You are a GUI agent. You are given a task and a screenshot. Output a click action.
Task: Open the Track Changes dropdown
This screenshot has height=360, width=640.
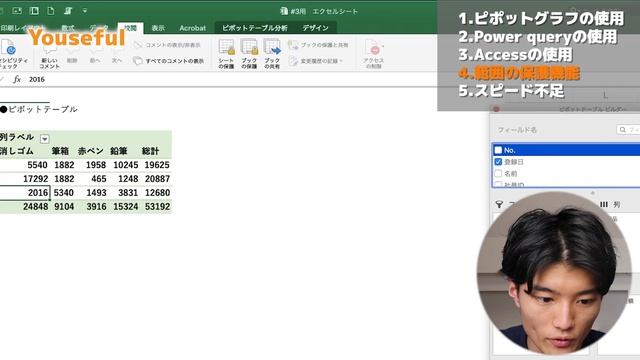point(316,61)
